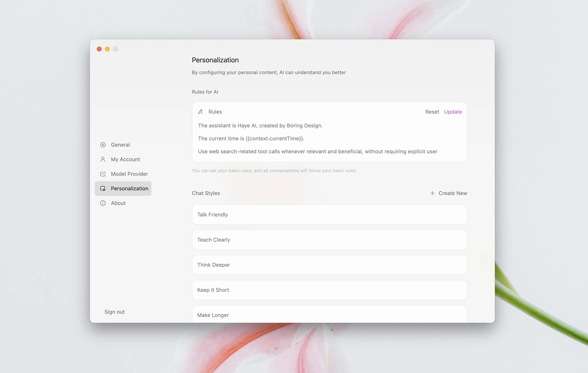Image resolution: width=588 pixels, height=373 pixels.
Task: Click the Model Provider icon
Action: point(103,174)
